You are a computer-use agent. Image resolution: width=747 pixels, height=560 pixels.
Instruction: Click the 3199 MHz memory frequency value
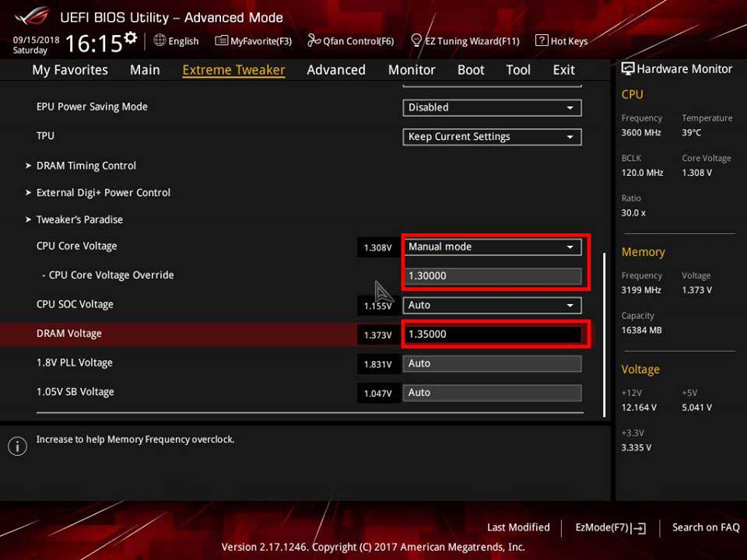640,290
